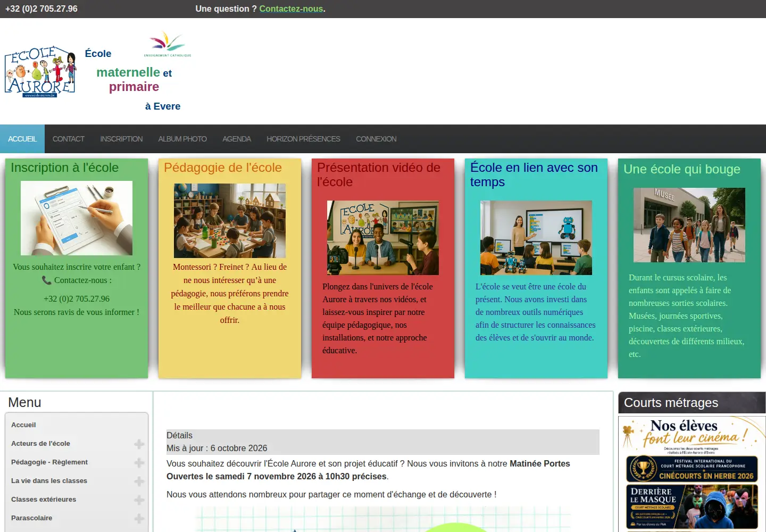The width and height of the screenshot is (766, 532).
Task: Expand the Pédagogie - Règlement submenu
Action: pyautogui.click(x=139, y=462)
